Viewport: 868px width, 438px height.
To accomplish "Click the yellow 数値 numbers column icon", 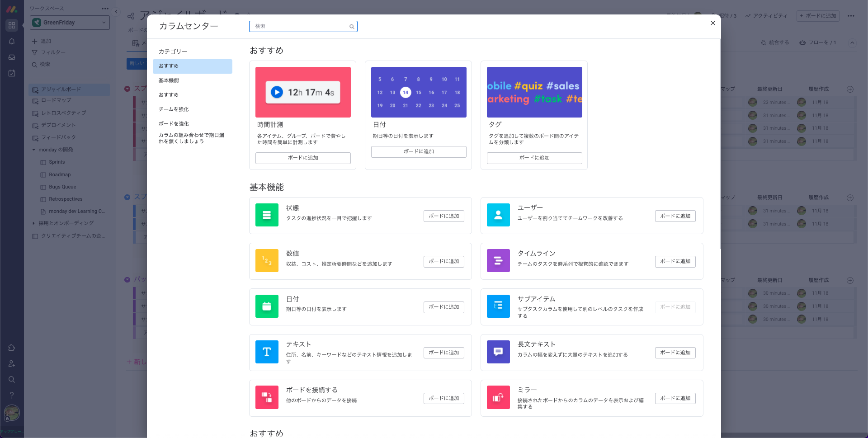I will [267, 261].
